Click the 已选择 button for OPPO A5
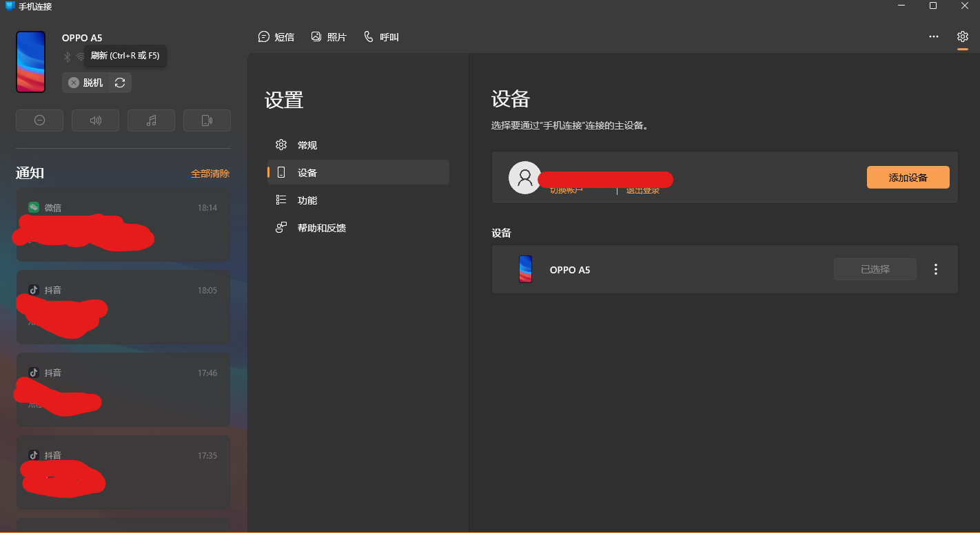The image size is (980, 533). (875, 269)
